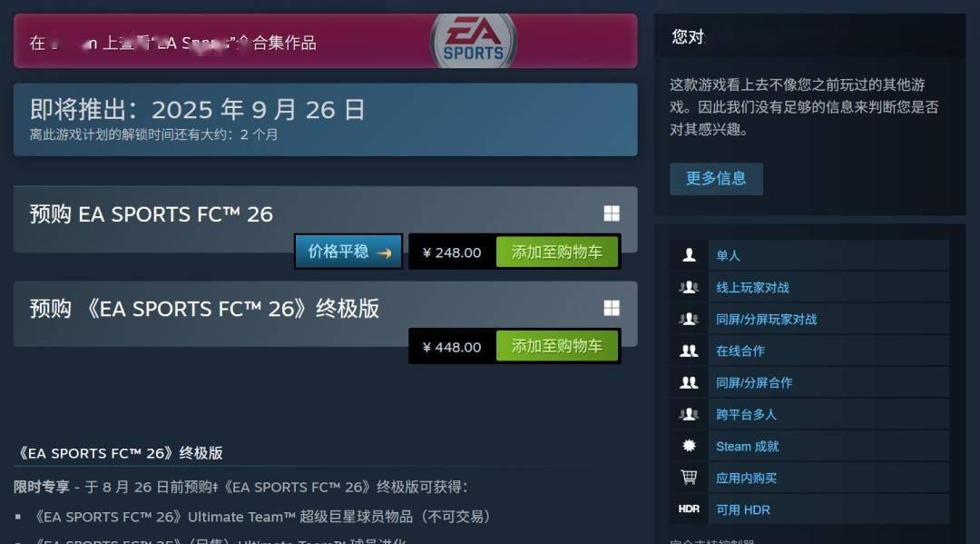Click the Windows icon beside the standard edition
The image size is (980, 544).
pos(612,213)
